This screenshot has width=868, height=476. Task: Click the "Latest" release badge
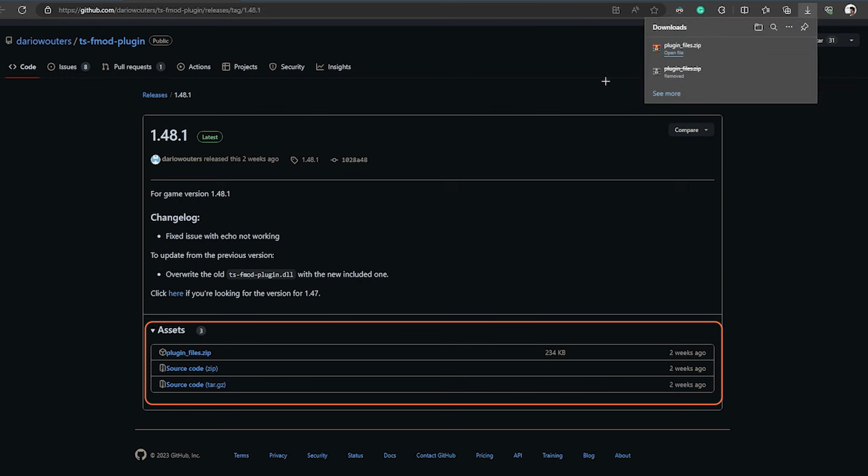(210, 137)
